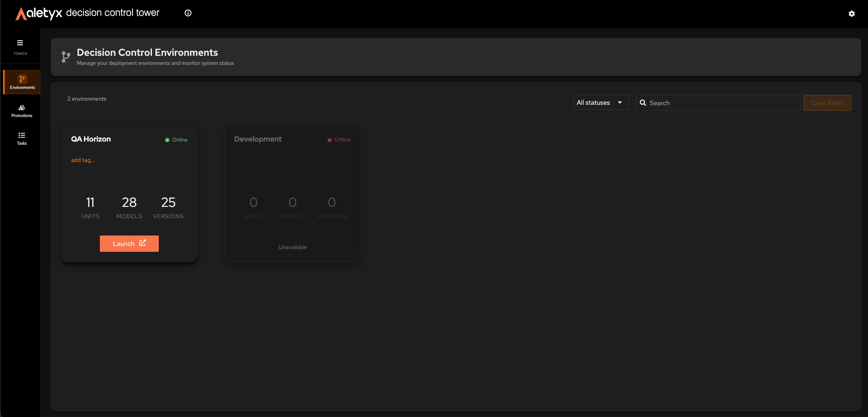This screenshot has width=868, height=417.
Task: Click the 0 VERSIONS count on Development card
Action: pos(332,207)
